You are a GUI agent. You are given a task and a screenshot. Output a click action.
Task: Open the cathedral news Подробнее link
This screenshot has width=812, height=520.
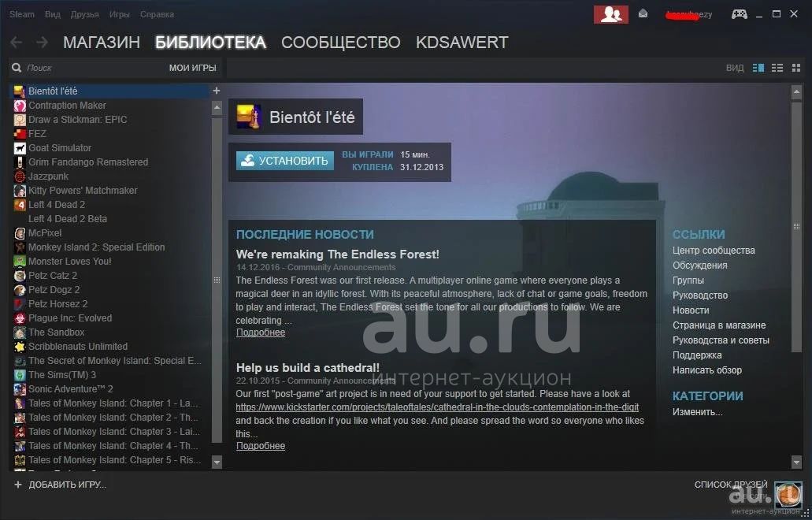tap(261, 446)
